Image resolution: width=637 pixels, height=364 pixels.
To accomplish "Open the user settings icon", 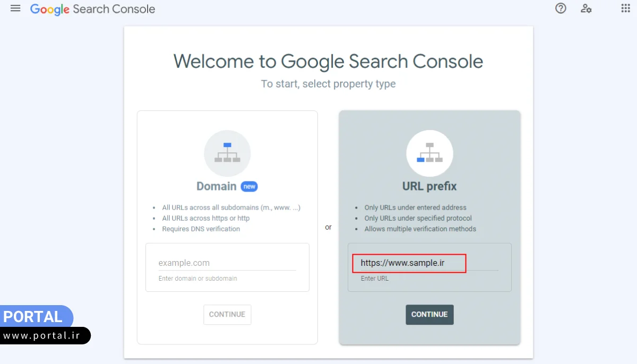I will click(586, 8).
